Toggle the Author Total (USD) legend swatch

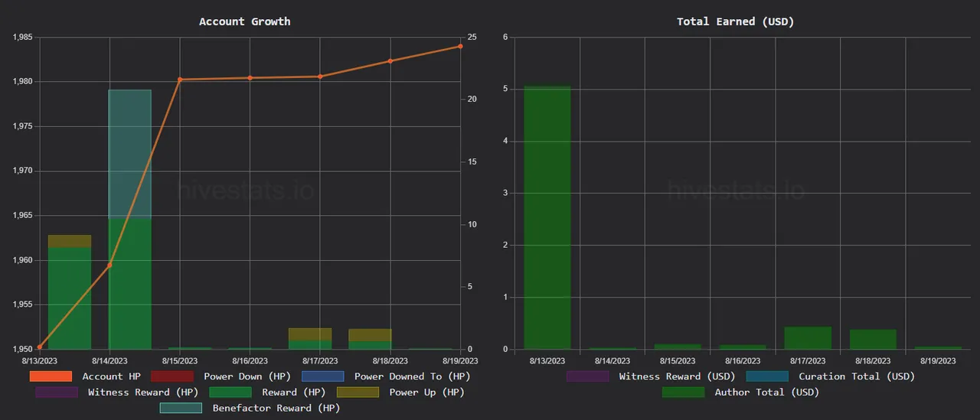[x=684, y=392]
